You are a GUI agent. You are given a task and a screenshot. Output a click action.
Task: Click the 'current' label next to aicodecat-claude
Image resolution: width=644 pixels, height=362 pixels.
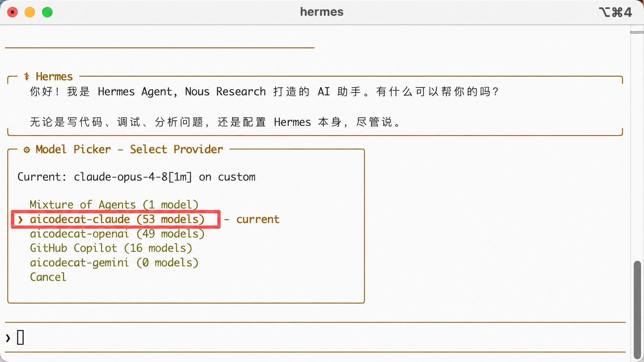pyautogui.click(x=258, y=219)
